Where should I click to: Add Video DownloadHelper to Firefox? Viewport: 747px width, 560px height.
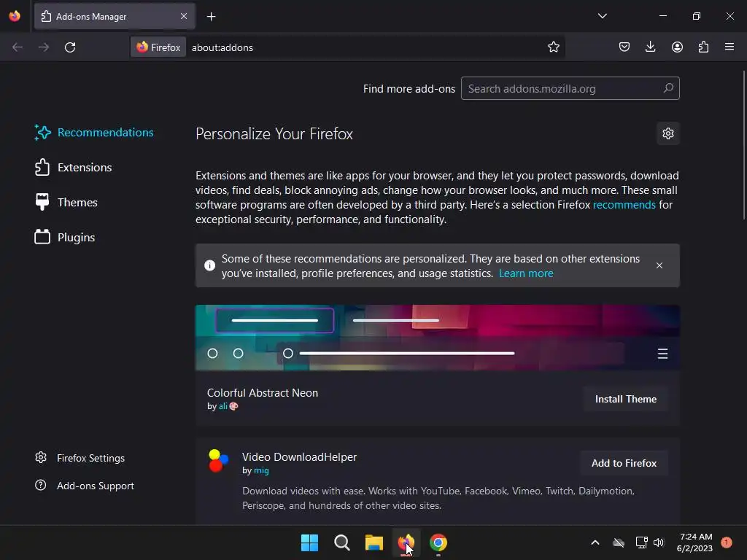tap(624, 463)
